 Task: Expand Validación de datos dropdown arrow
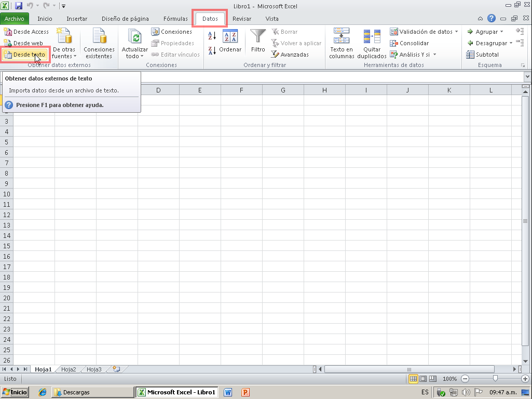[x=456, y=32]
